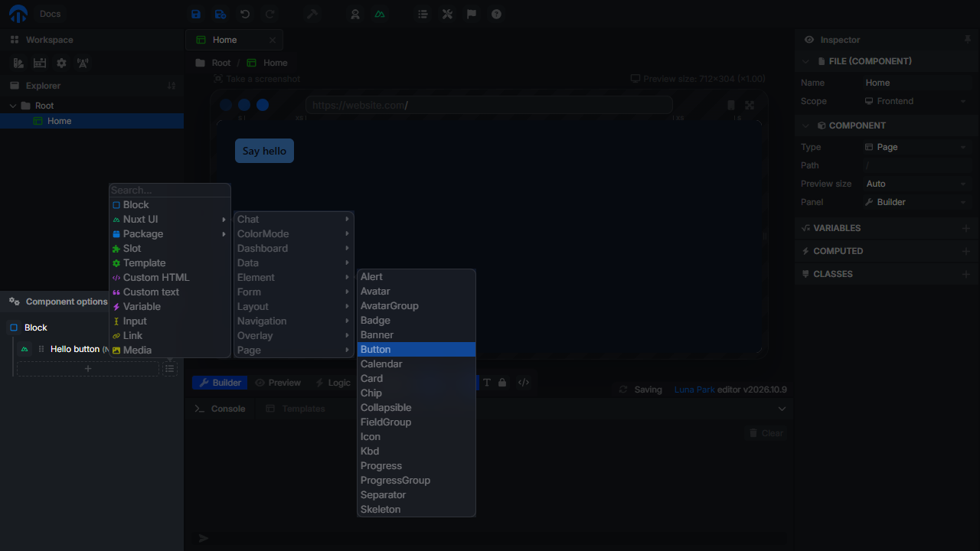Click the Nuxt icon beside Hello button

[x=25, y=349]
